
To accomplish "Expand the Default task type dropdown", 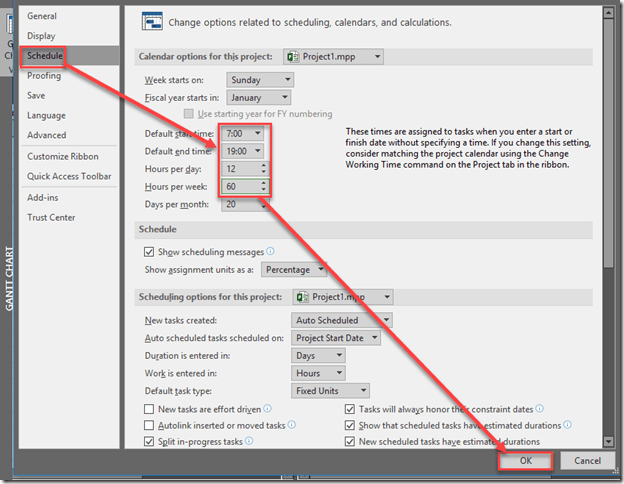I will (x=330, y=390).
